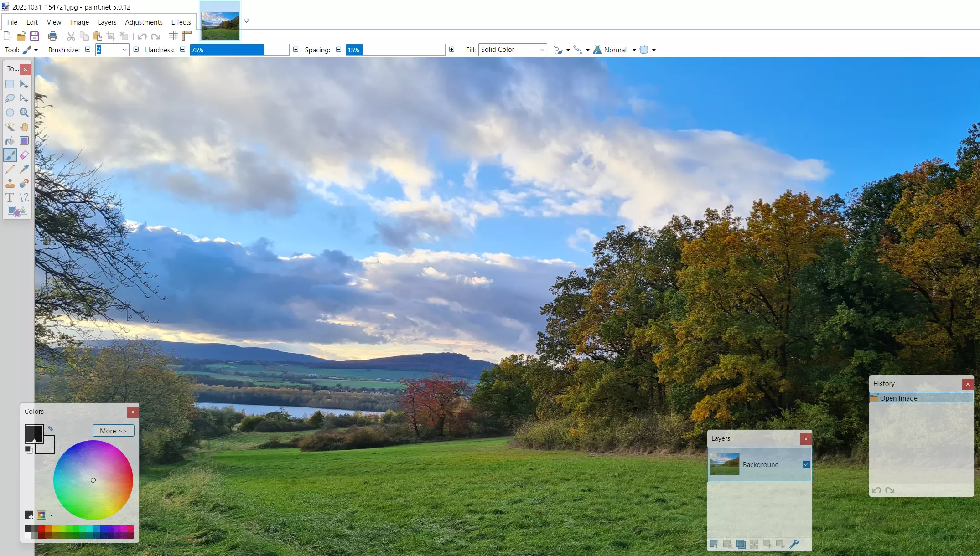The image size is (980, 556).
Task: Expand the blend mode Normal dropdown
Action: pyautogui.click(x=632, y=50)
